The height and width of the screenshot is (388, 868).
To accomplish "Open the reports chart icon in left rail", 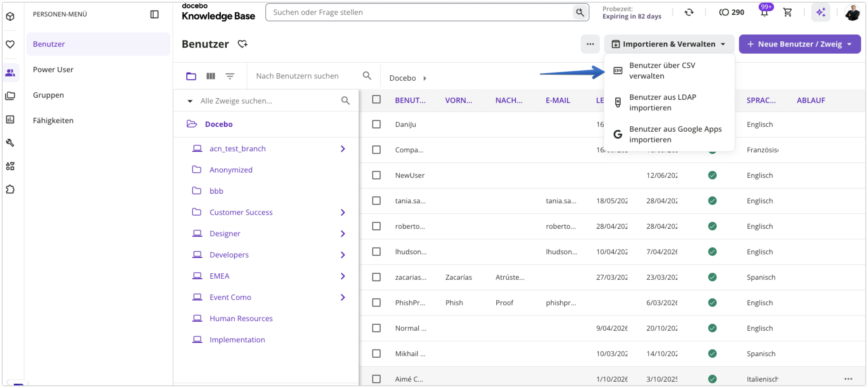I will pos(10,119).
